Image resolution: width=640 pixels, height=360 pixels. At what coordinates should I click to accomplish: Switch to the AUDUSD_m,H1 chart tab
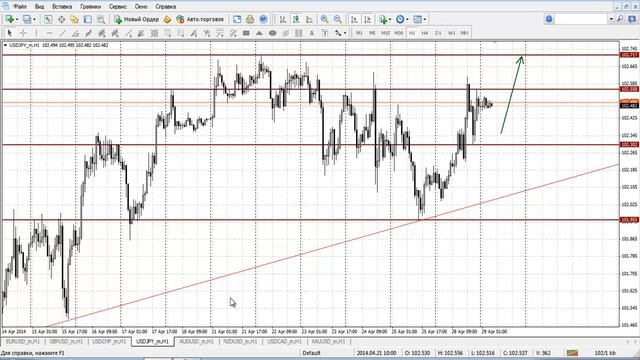196,342
